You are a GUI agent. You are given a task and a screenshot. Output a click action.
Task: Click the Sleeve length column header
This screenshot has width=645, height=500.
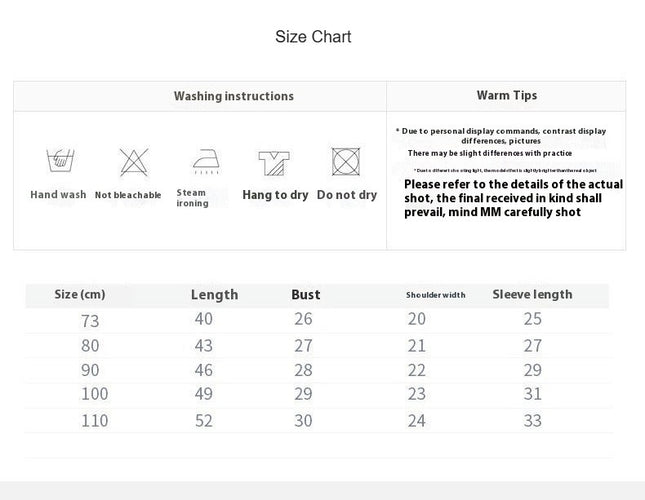click(x=532, y=294)
